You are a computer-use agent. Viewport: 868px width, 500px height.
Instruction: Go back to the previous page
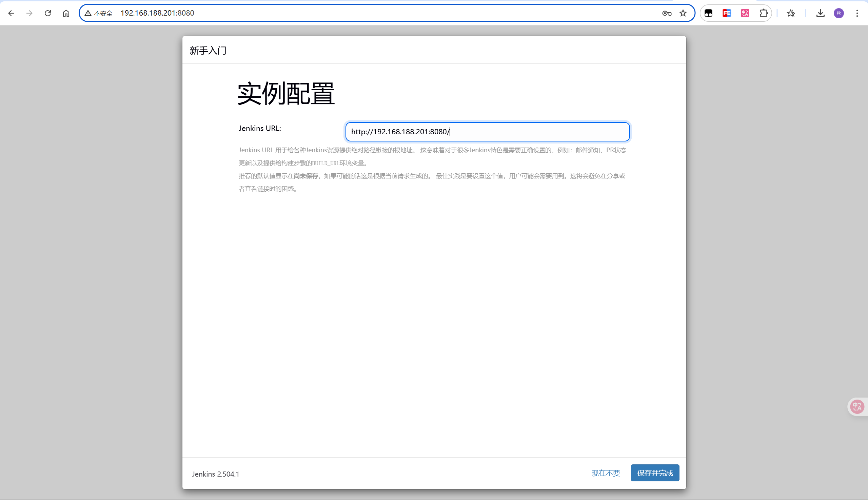11,13
